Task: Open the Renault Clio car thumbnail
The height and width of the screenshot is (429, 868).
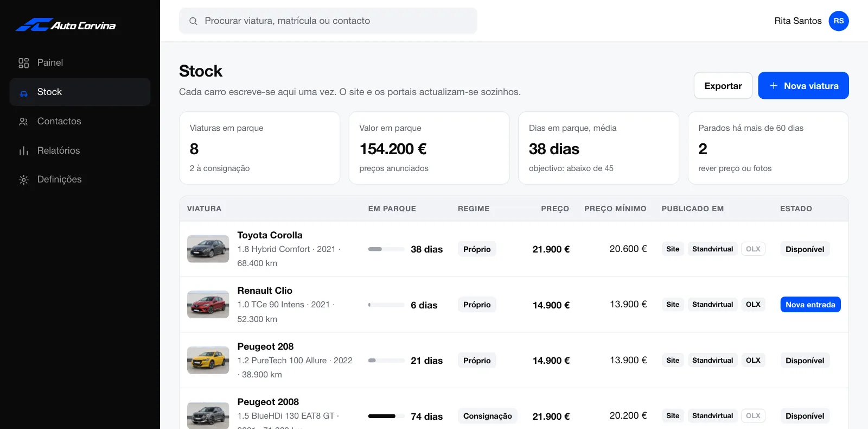Action: [x=208, y=305]
